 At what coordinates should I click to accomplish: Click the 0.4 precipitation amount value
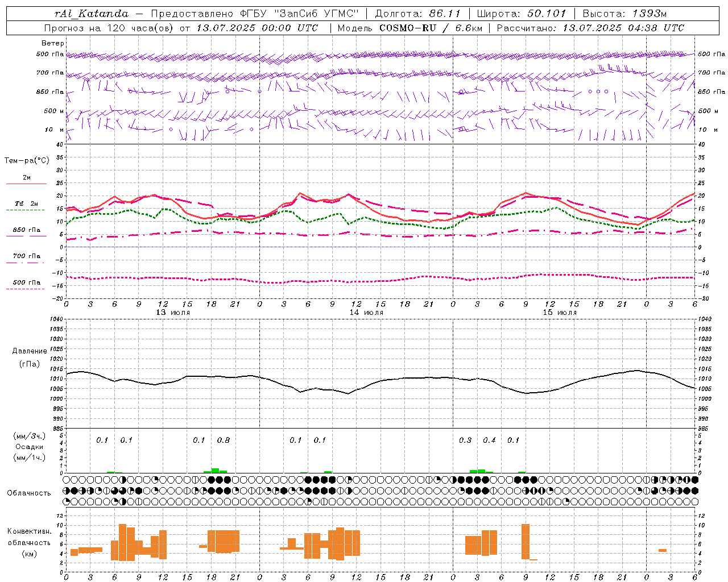(x=490, y=440)
